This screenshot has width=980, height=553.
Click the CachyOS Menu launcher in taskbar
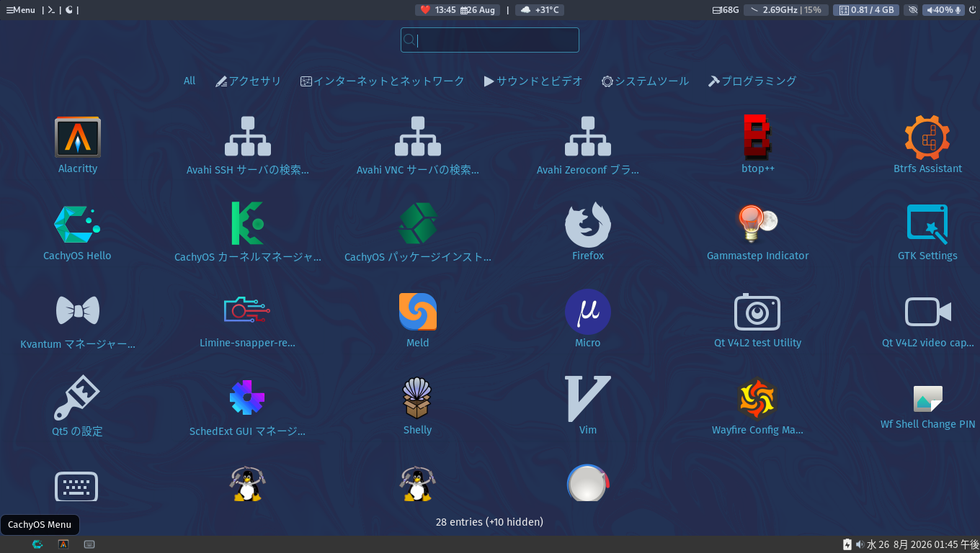37,544
